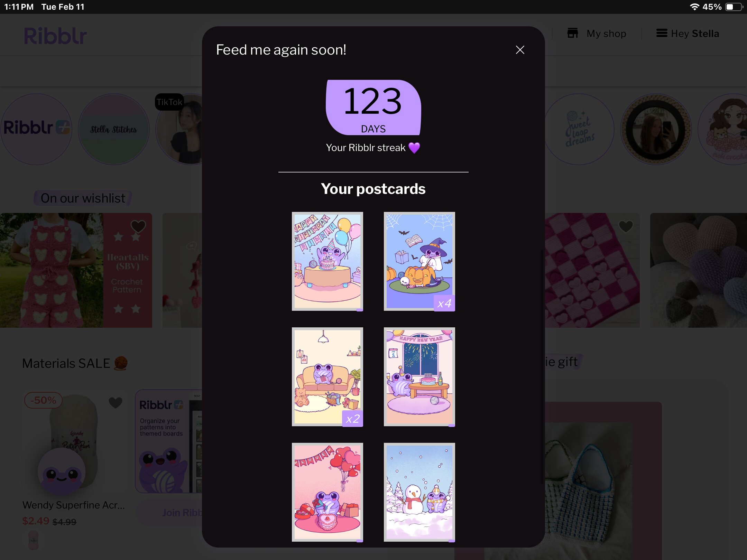Open the Stella Stitches story circle
Viewport: 747px width, 560px height.
(114, 129)
